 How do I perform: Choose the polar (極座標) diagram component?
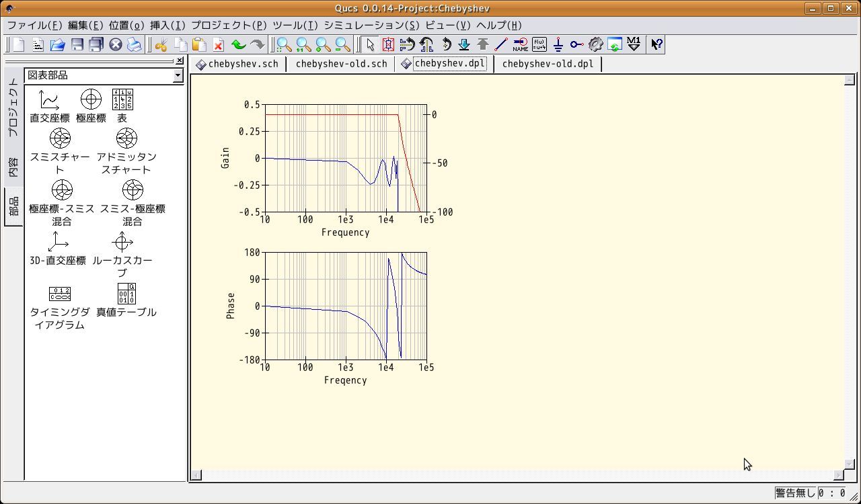pos(91,106)
